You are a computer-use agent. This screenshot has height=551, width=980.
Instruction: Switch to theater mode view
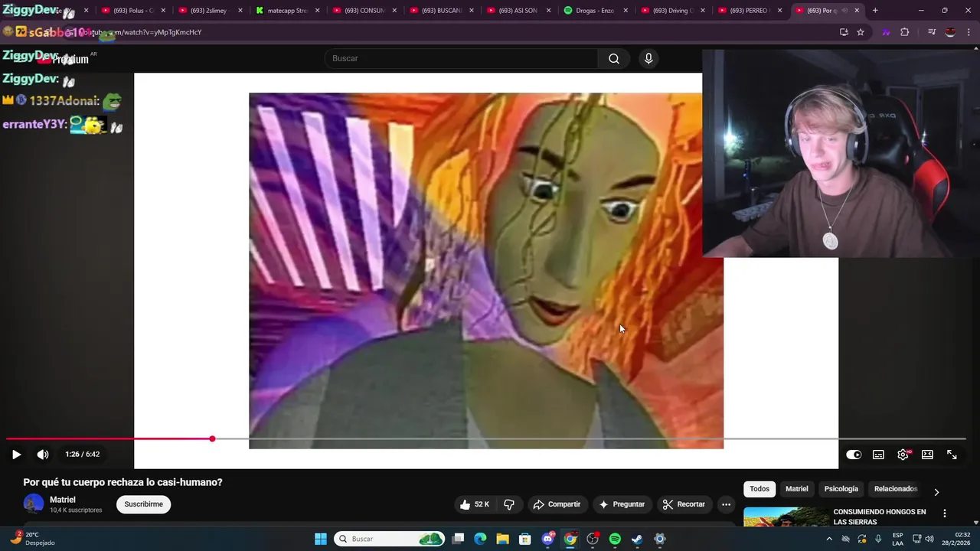927,455
